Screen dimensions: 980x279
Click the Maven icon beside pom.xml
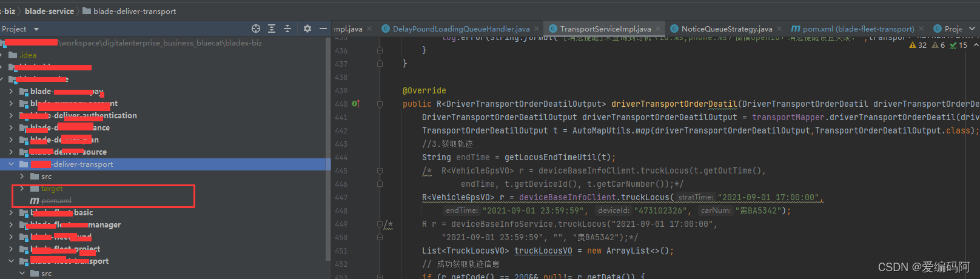click(x=35, y=200)
